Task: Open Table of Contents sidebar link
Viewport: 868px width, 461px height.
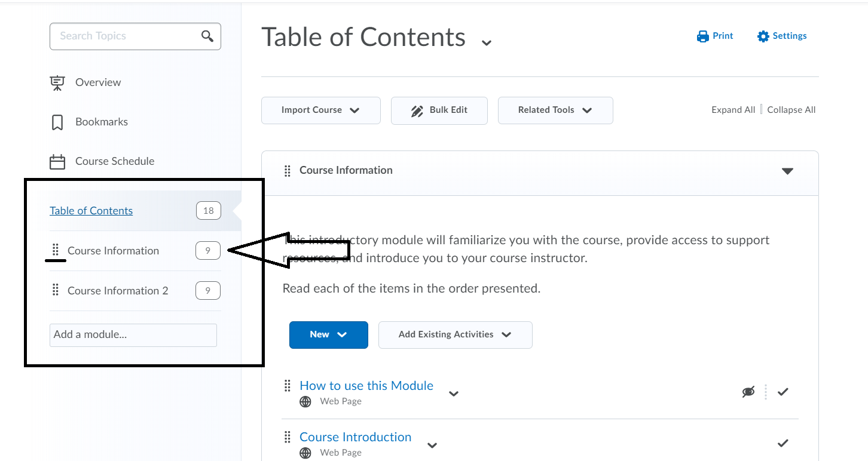Action: click(91, 211)
